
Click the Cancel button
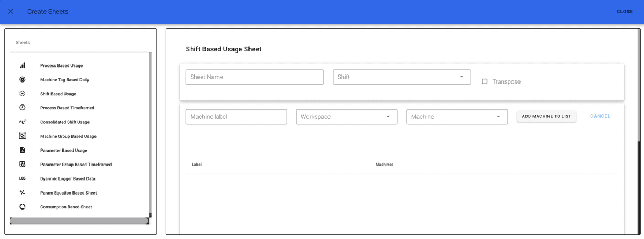(x=600, y=116)
